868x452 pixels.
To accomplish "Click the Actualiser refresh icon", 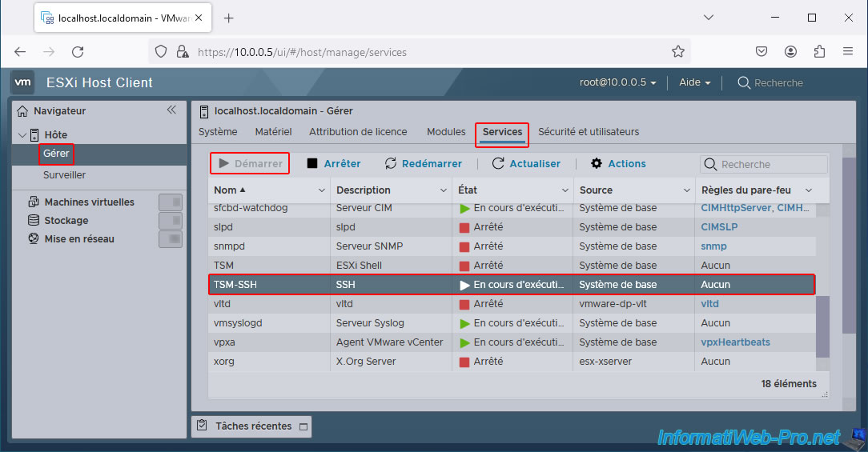I will 498,164.
